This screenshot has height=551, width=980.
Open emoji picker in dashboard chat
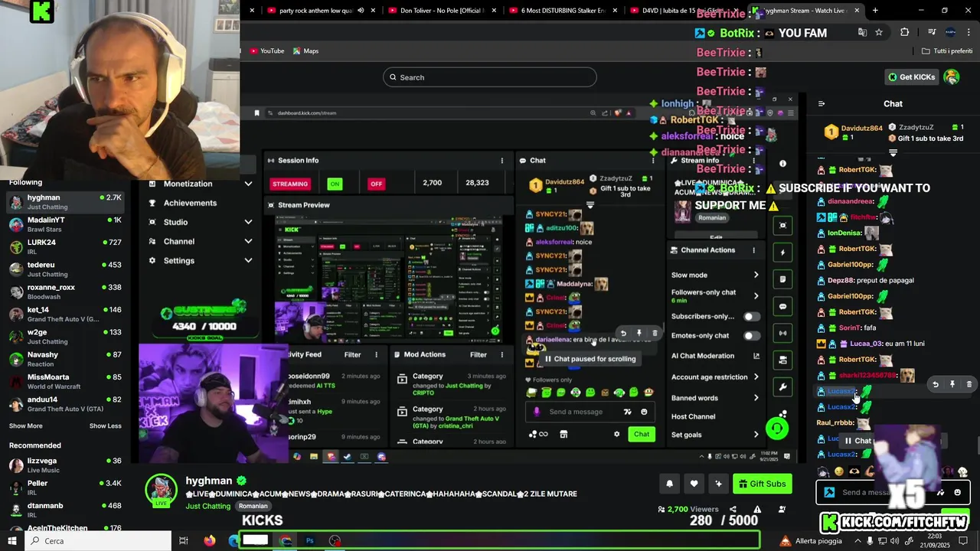click(644, 412)
